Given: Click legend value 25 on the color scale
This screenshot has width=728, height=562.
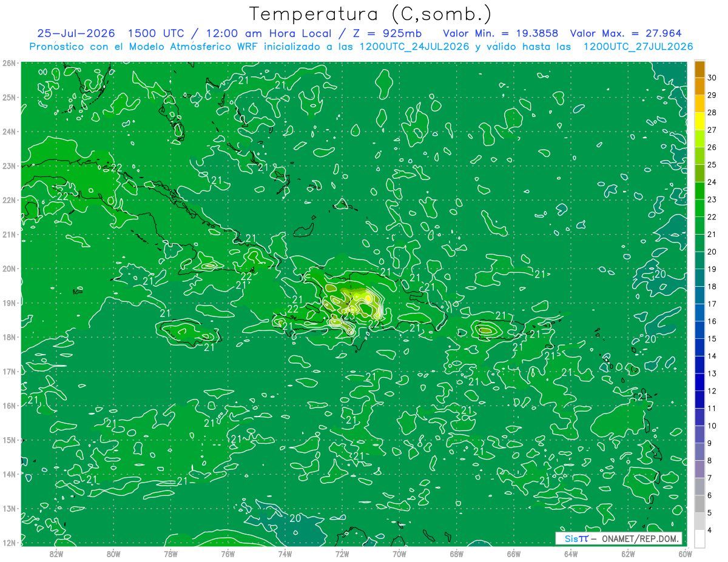Looking at the screenshot, I should [x=712, y=164].
